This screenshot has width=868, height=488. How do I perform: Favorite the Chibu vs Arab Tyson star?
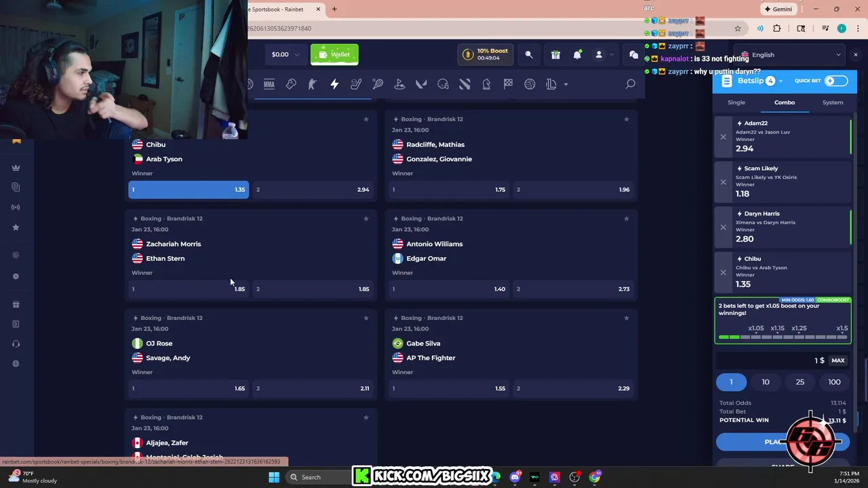[x=366, y=119]
